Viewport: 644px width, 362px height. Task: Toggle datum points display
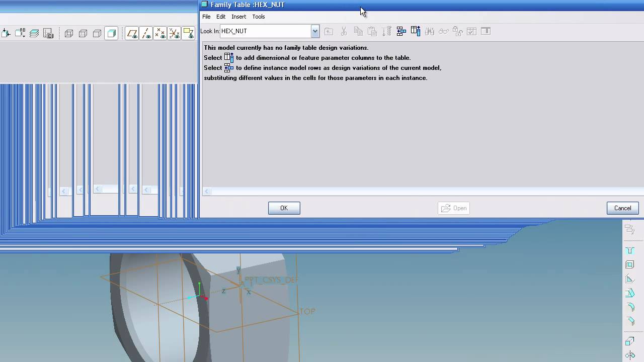pyautogui.click(x=160, y=33)
